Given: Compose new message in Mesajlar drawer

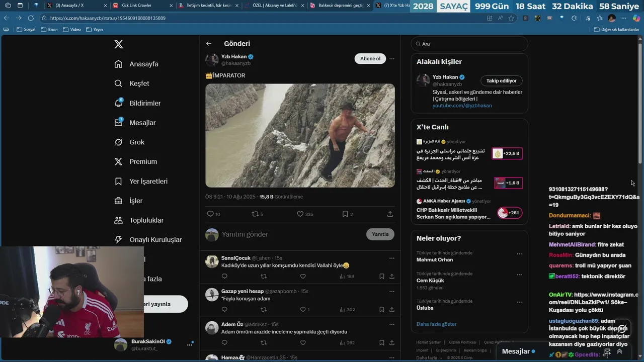Looking at the screenshot, I should pyautogui.click(x=607, y=351).
